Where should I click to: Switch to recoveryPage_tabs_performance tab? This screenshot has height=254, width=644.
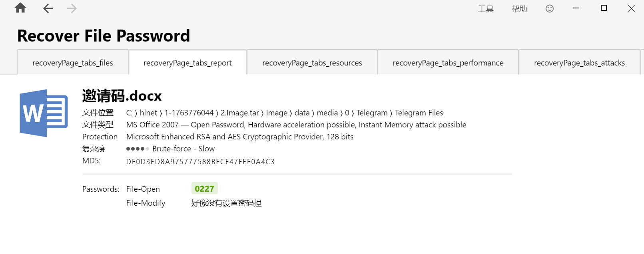[x=448, y=63]
